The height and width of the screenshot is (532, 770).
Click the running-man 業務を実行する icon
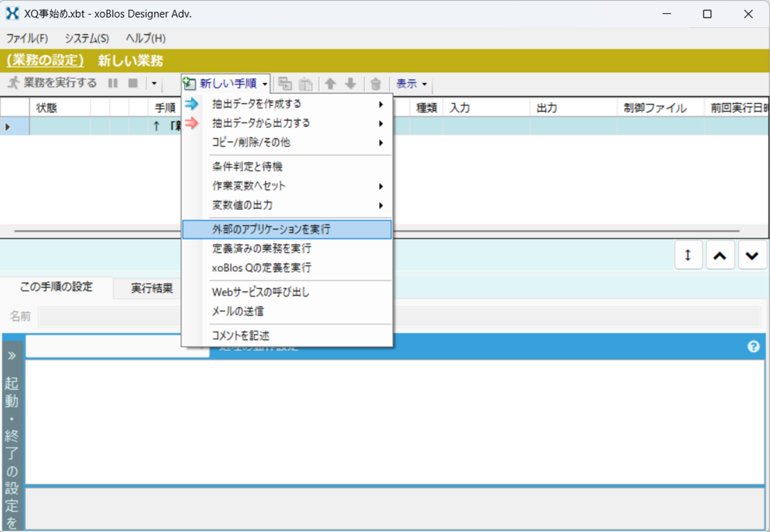(14, 84)
